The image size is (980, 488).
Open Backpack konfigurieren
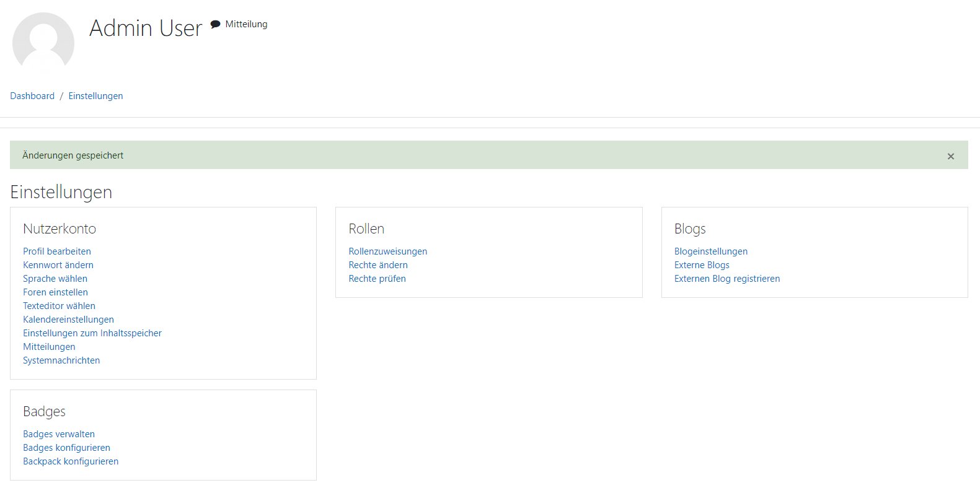pyautogui.click(x=71, y=461)
